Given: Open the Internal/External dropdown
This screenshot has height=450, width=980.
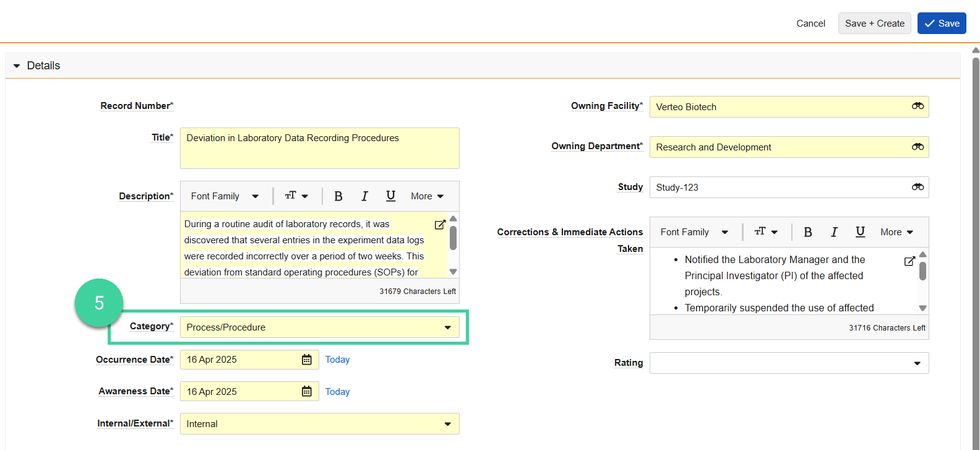Looking at the screenshot, I should tap(319, 424).
